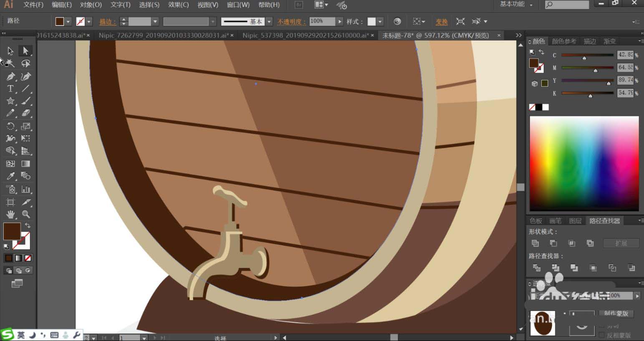Activate the Scale tool
Image resolution: width=644 pixels, height=341 pixels.
[25, 126]
